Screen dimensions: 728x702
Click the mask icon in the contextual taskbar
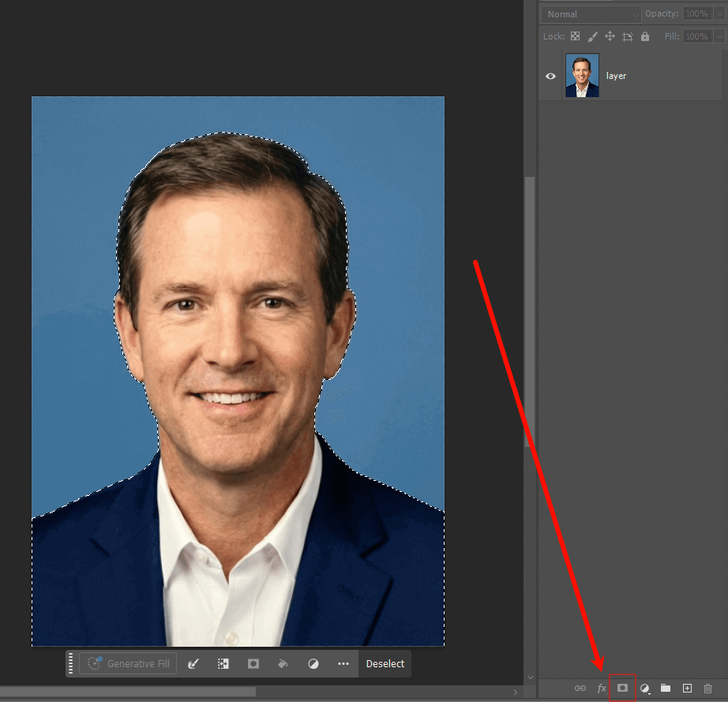pos(253,663)
